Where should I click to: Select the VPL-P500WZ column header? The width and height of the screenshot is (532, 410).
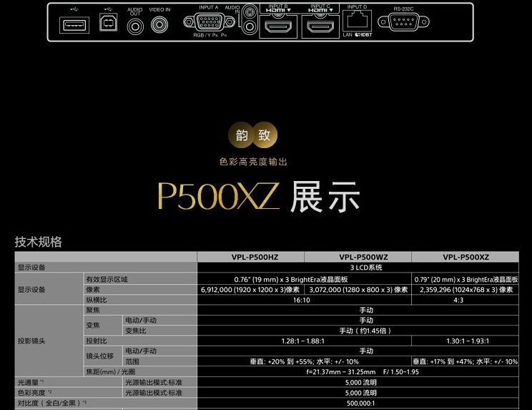pos(358,257)
